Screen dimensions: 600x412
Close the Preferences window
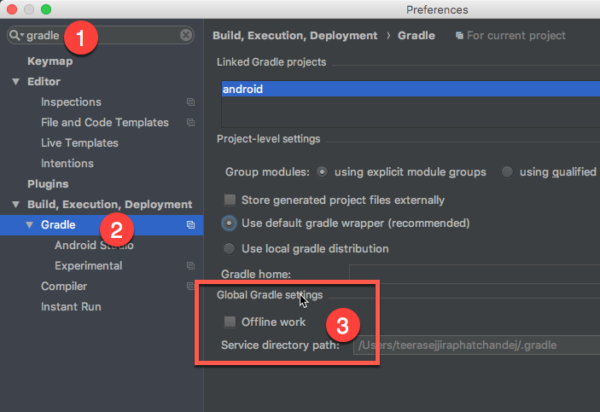click(x=12, y=9)
